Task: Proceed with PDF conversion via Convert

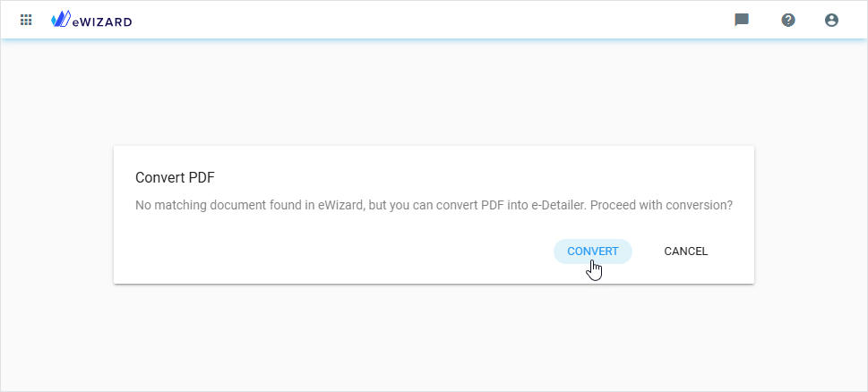Action: tap(593, 251)
